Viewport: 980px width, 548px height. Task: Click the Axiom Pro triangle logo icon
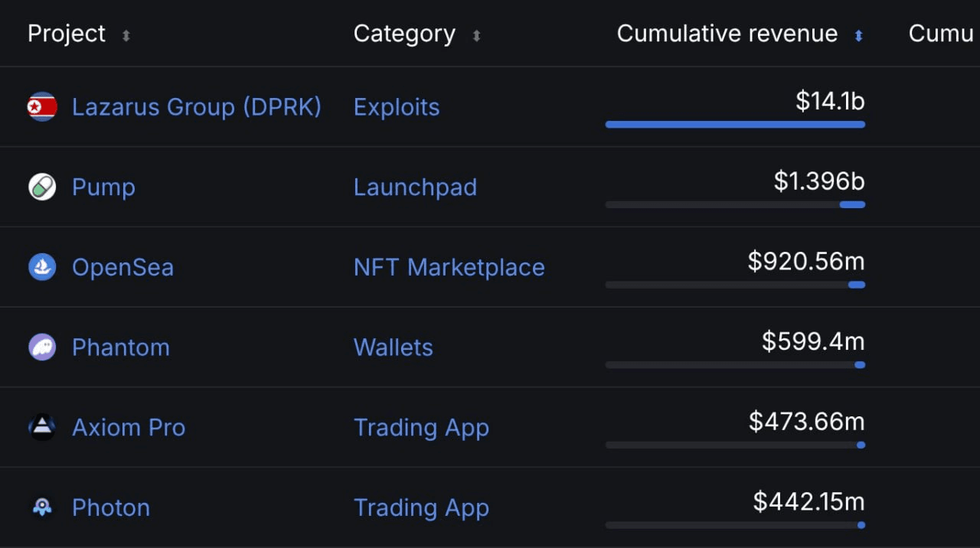[42, 427]
